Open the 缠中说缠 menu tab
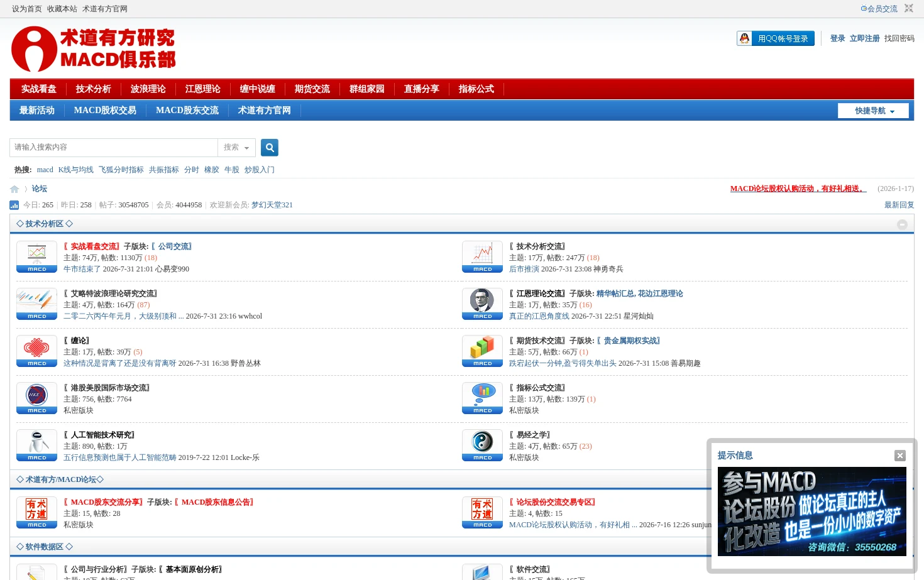 [x=258, y=89]
